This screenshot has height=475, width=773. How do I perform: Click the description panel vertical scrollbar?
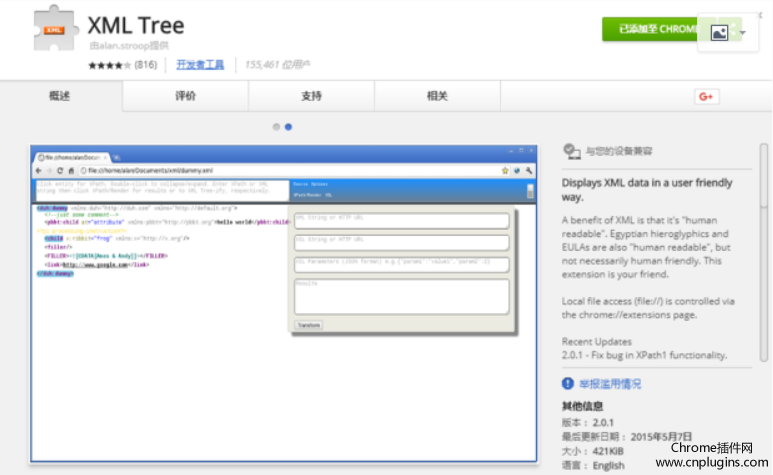click(x=764, y=252)
